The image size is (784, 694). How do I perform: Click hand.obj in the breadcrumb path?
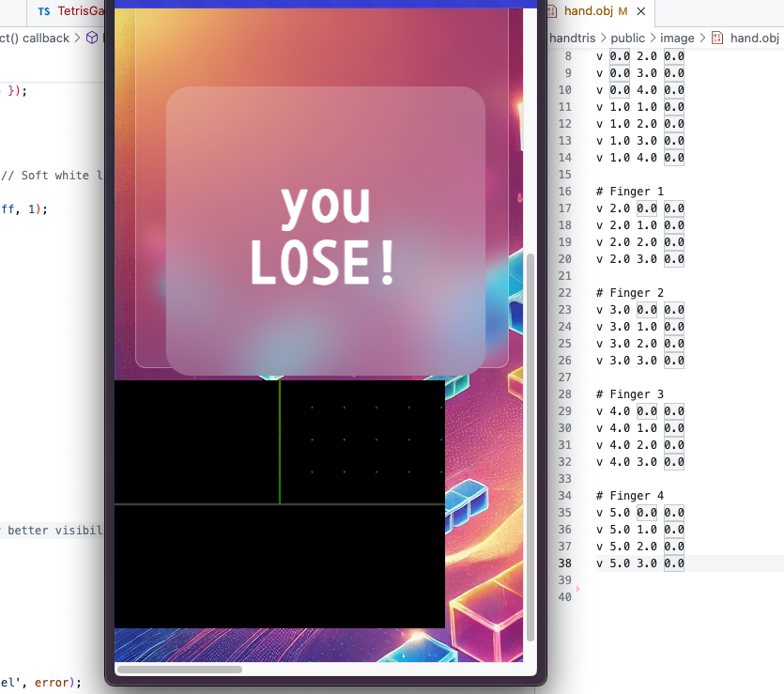755,38
